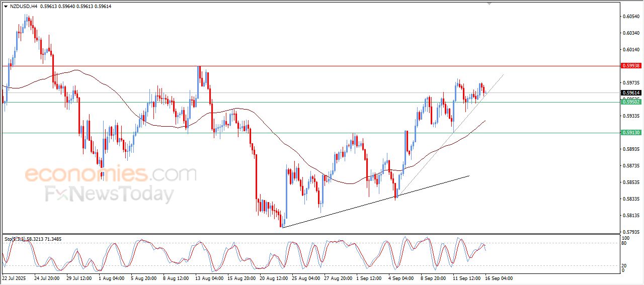Click the 13 Aug 04:00 time label
The width and height of the screenshot is (644, 285).
[x=209, y=278]
